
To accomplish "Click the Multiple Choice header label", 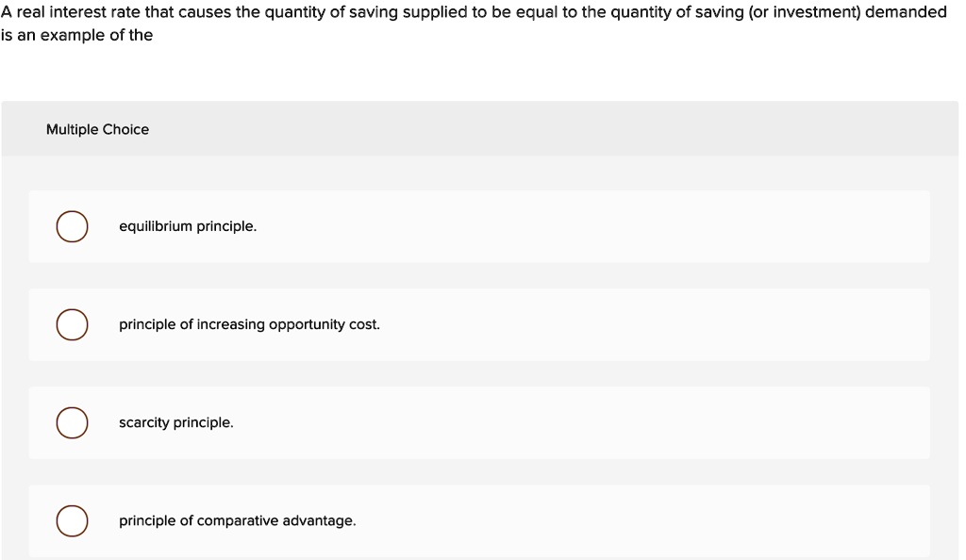I will point(97,129).
